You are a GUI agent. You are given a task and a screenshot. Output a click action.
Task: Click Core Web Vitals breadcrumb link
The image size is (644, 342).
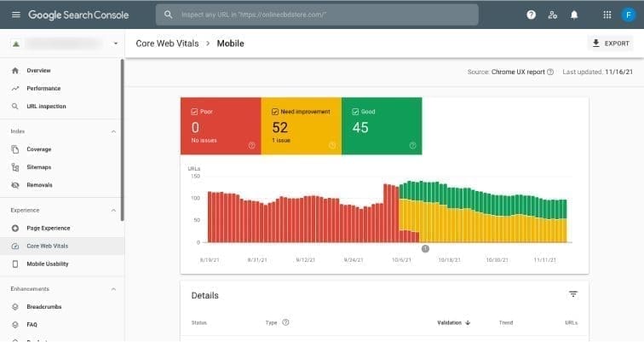[168, 43]
